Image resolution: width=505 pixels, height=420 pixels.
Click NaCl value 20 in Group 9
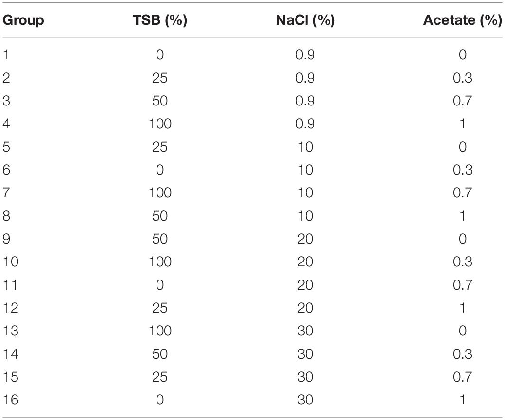pyautogui.click(x=305, y=239)
